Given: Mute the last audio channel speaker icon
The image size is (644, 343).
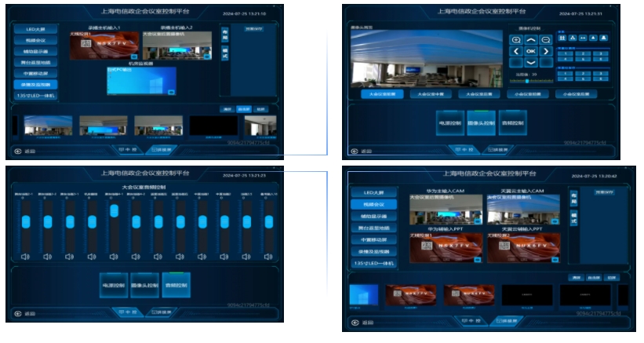Looking at the screenshot, I should coord(268,256).
